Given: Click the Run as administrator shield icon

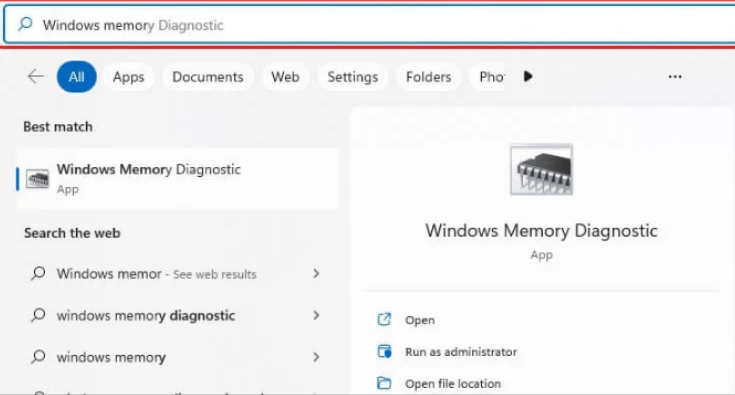Looking at the screenshot, I should click(x=384, y=351).
